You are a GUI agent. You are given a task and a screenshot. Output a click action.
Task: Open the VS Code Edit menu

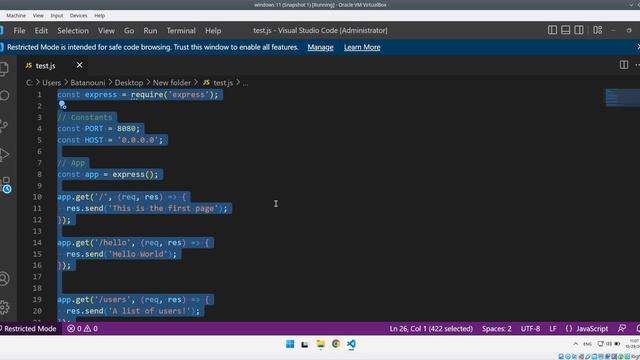[41, 31]
